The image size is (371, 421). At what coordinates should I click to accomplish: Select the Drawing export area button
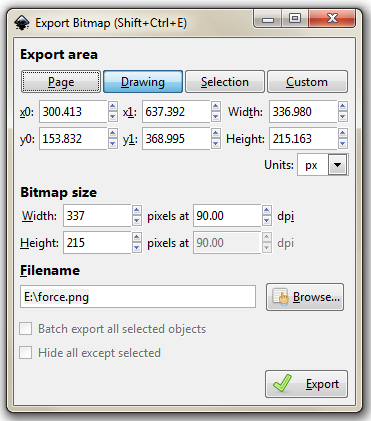143,82
